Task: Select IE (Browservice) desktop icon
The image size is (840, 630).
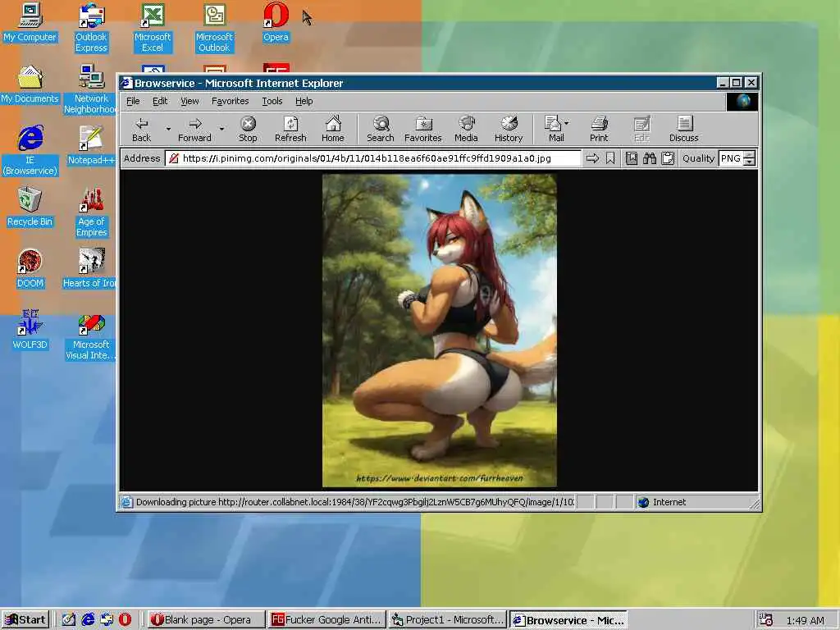Action: click(x=30, y=151)
